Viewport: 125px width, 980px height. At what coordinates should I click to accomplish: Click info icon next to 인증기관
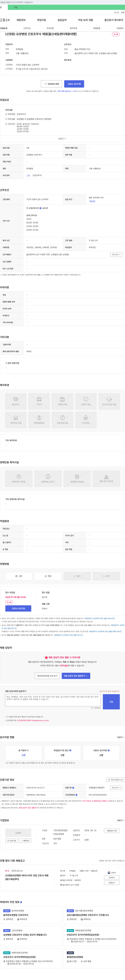click(x=73, y=787)
